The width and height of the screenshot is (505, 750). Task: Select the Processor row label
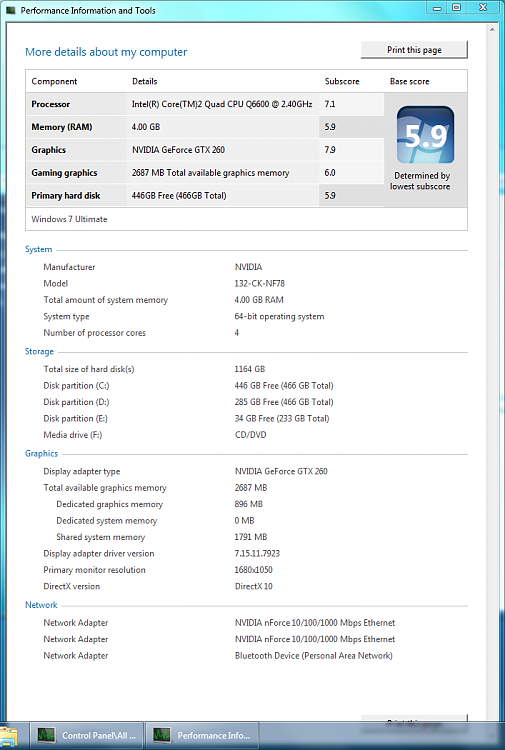point(51,104)
